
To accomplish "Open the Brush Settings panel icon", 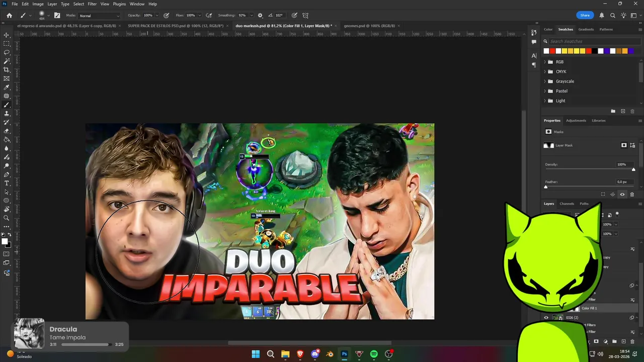I will click(57, 16).
